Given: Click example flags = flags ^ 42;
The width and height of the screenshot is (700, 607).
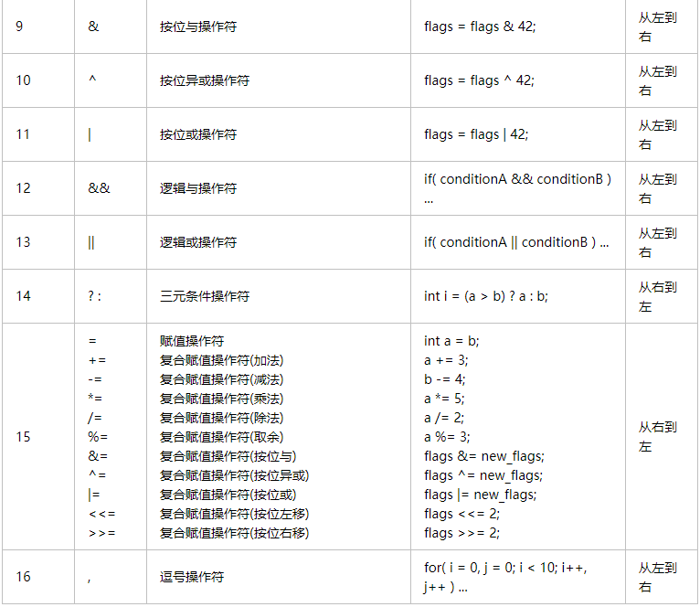Looking at the screenshot, I should [479, 80].
